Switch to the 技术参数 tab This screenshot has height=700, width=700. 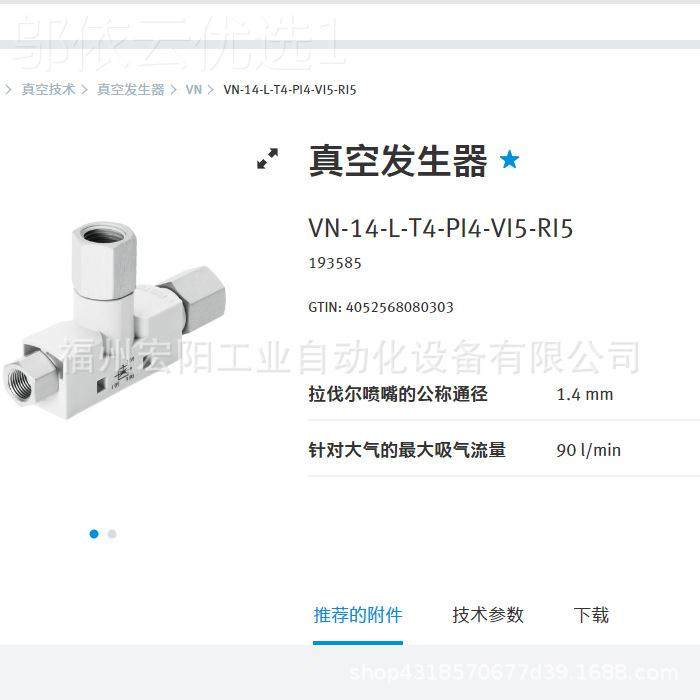[488, 615]
